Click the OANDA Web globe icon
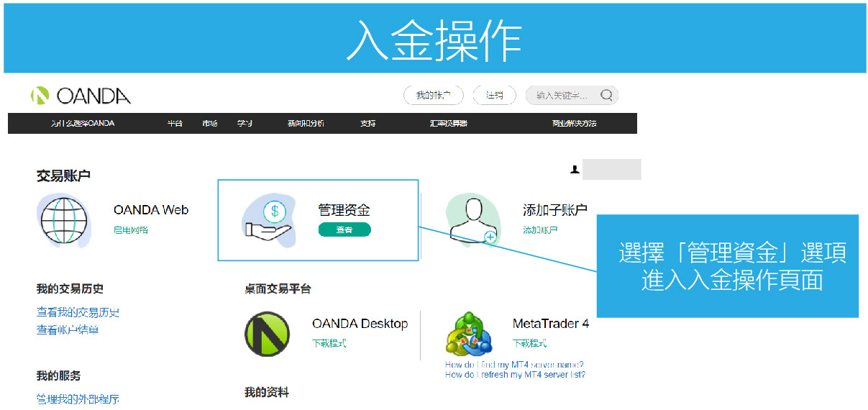Image resolution: width=868 pixels, height=410 pixels. (63, 221)
